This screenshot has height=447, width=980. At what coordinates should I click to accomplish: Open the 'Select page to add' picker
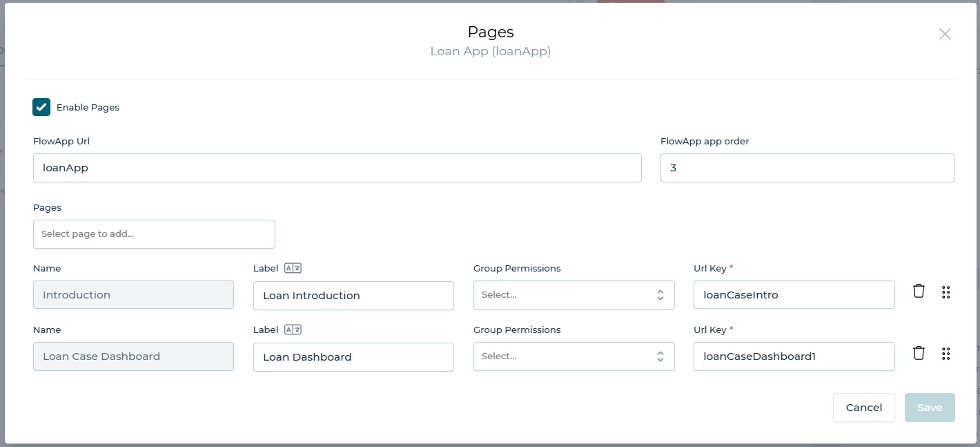click(154, 234)
